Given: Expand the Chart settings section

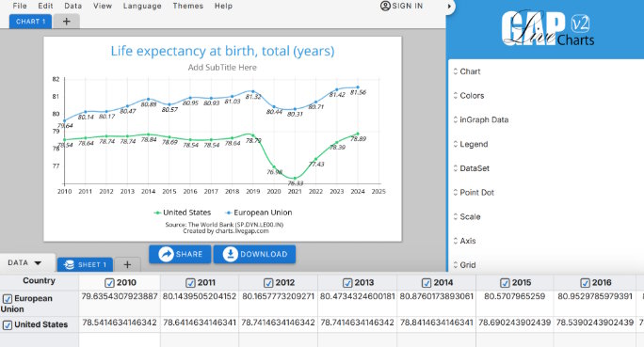Looking at the screenshot, I should 467,71.
